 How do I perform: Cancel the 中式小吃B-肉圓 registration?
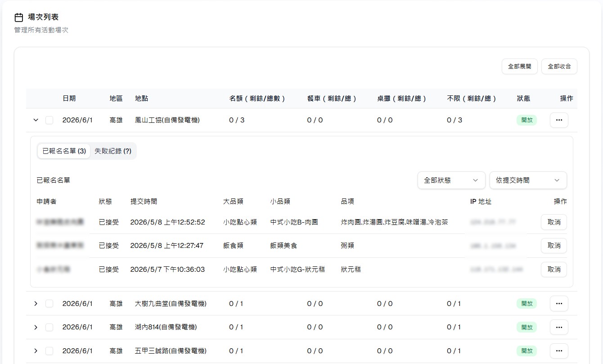[x=554, y=222]
